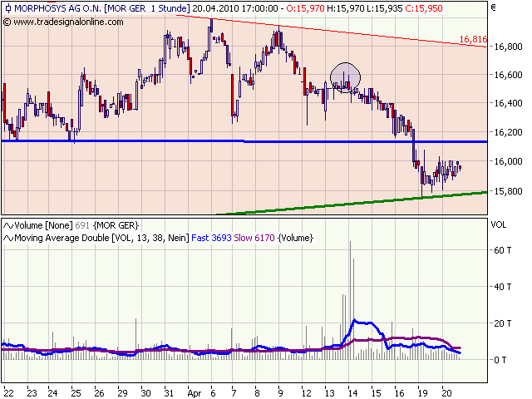Image resolution: width=532 pixels, height=399 pixels.
Task: Click the 16,800 price axis label
Action: pos(508,47)
